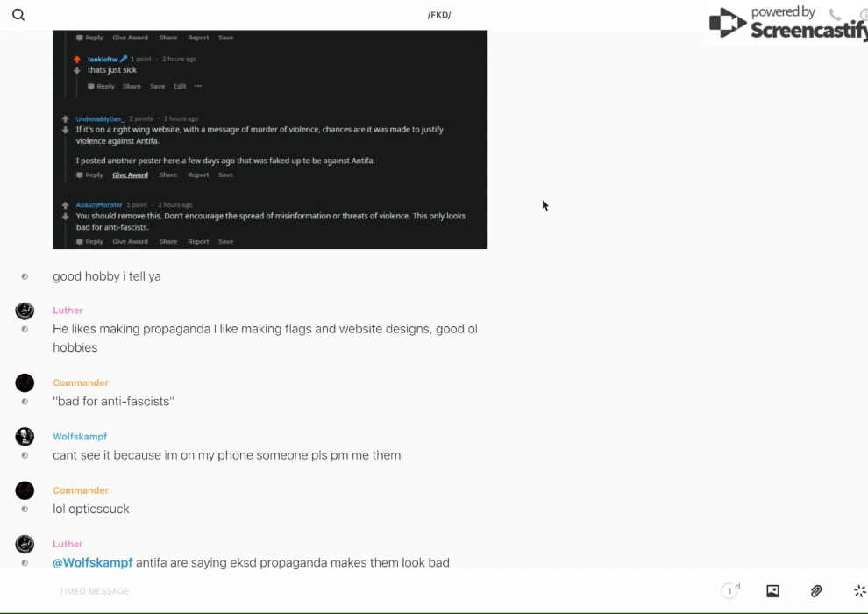Open the Reddit comments screenshot image
The width and height of the screenshot is (868, 614).
270,140
